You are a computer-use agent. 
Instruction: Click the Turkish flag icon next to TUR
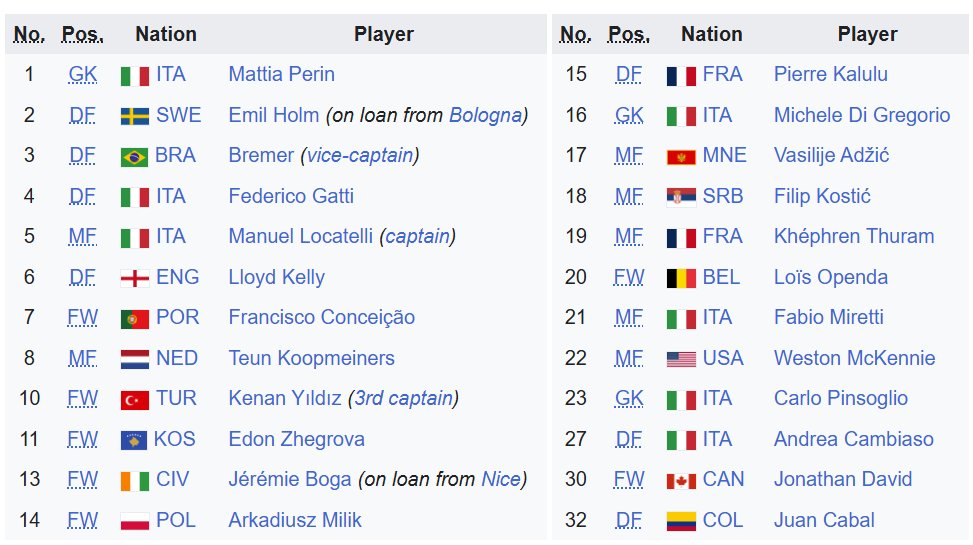(x=135, y=400)
